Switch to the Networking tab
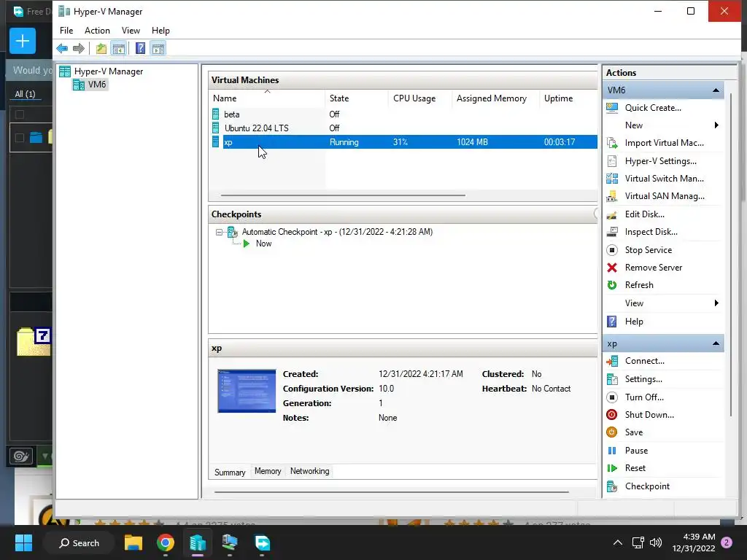The image size is (747, 560). pos(309,471)
